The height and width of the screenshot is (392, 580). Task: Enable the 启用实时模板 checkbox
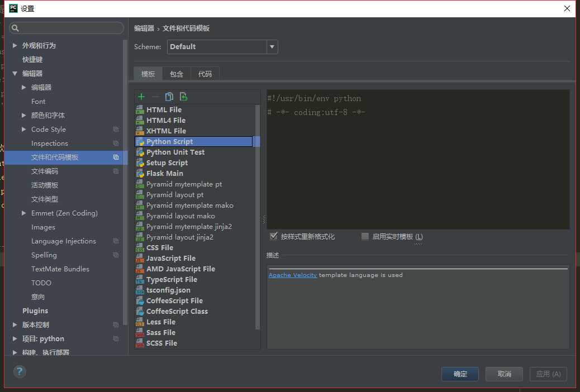(x=365, y=236)
